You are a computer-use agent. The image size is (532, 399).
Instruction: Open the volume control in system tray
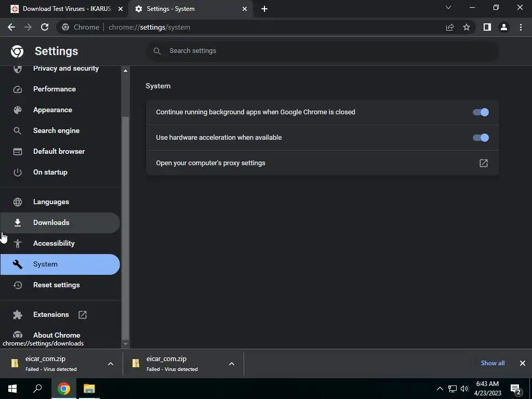(464, 389)
